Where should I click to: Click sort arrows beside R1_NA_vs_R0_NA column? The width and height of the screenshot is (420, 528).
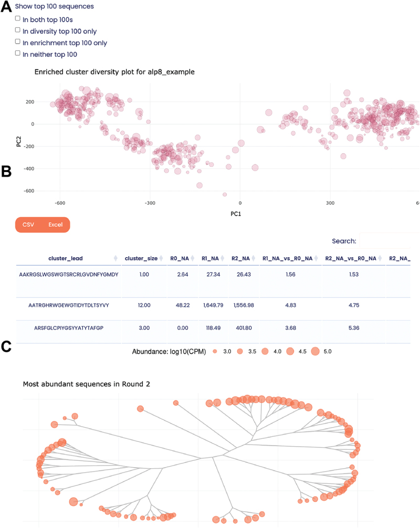pos(316,258)
